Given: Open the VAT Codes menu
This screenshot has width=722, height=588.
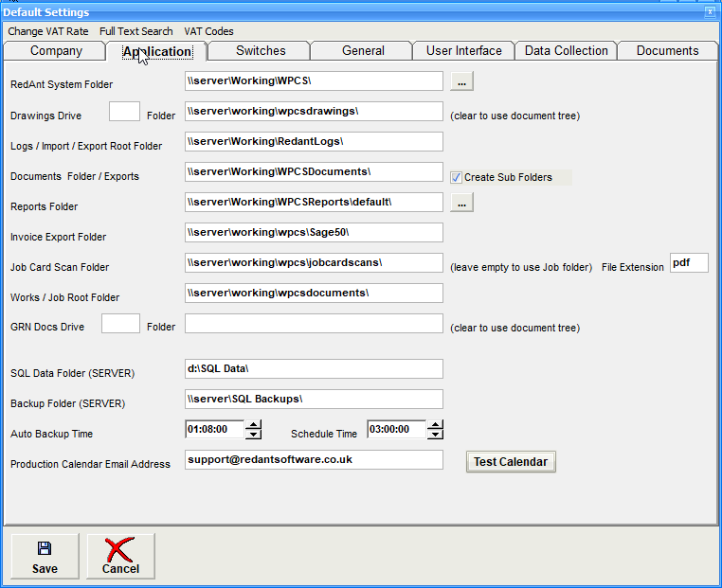Looking at the screenshot, I should pyautogui.click(x=208, y=31).
